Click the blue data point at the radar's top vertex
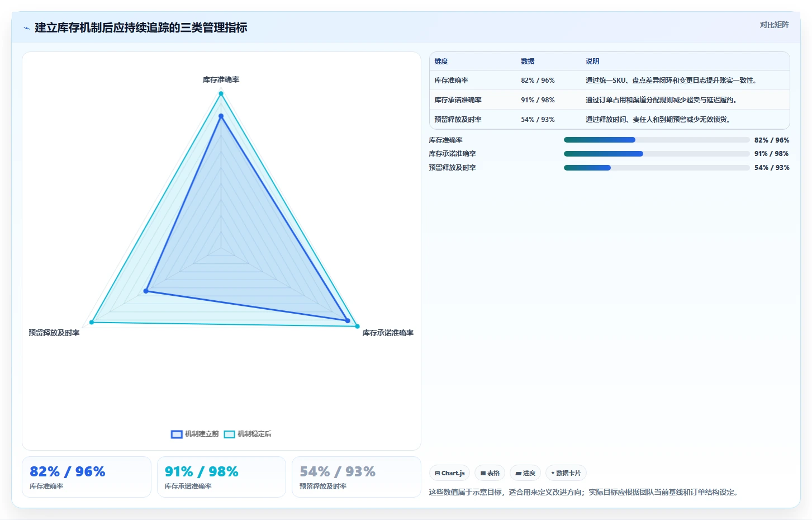 coord(221,116)
